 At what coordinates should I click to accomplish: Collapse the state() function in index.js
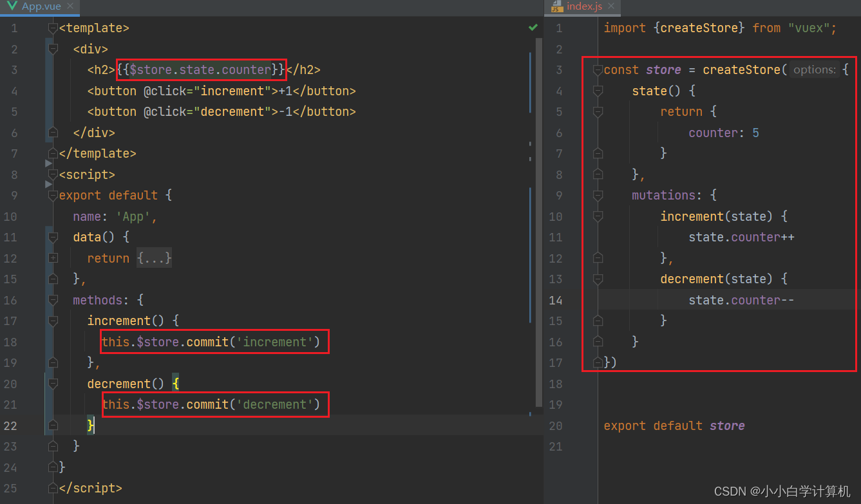pyautogui.click(x=598, y=91)
